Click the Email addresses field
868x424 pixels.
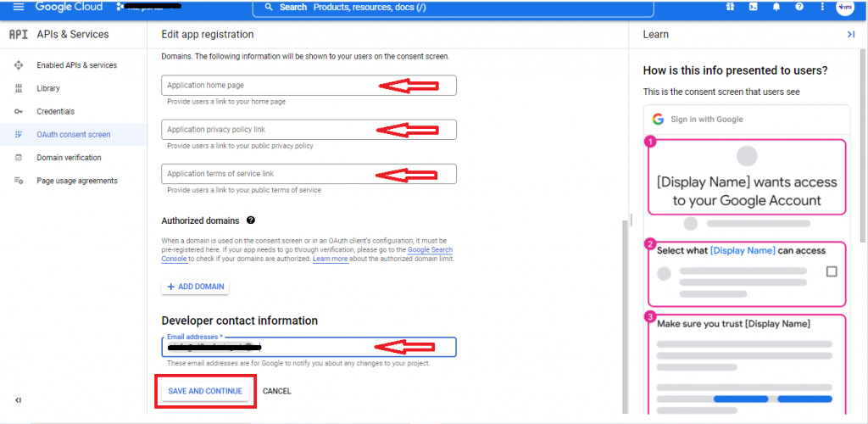tap(309, 347)
